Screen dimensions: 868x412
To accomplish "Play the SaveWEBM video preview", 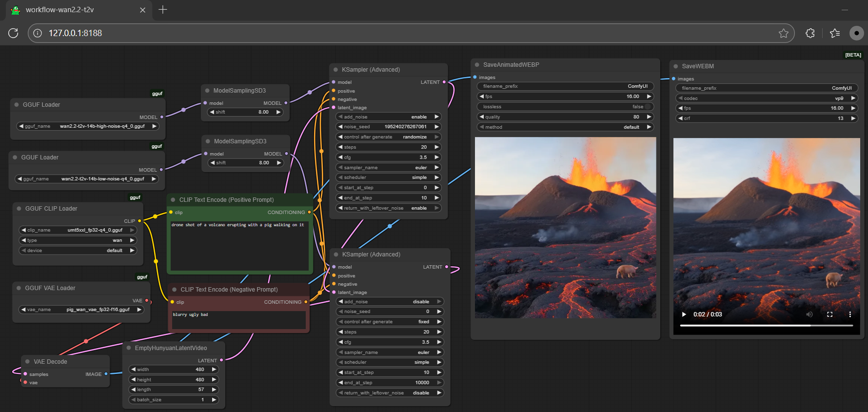I will 684,314.
